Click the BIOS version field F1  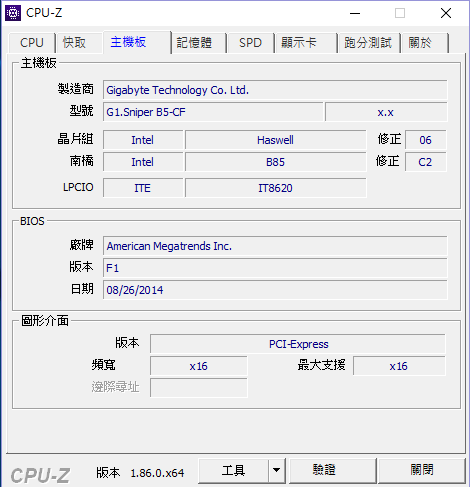275,268
